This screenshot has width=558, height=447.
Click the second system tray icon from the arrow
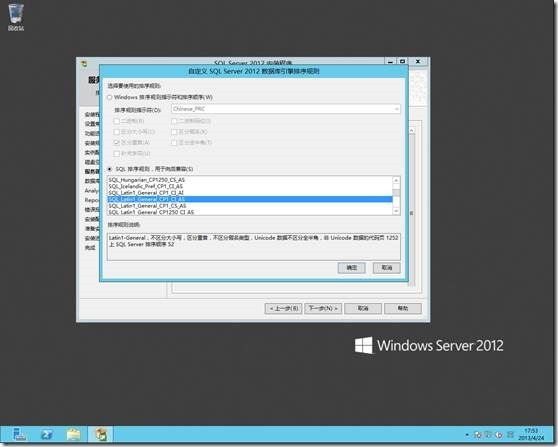(x=489, y=435)
